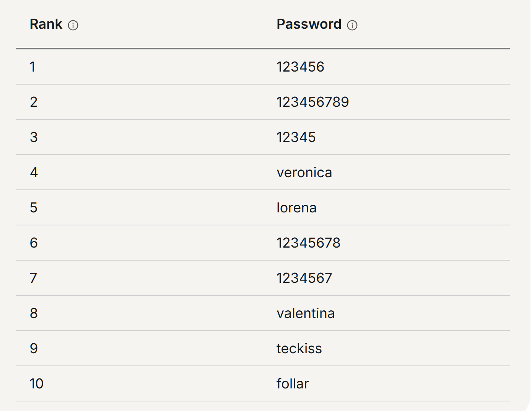Select the valentina password cell

(306, 313)
